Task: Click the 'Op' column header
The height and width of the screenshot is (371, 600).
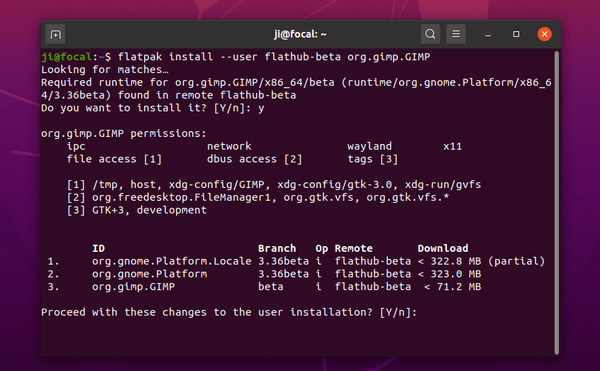Action: click(321, 249)
